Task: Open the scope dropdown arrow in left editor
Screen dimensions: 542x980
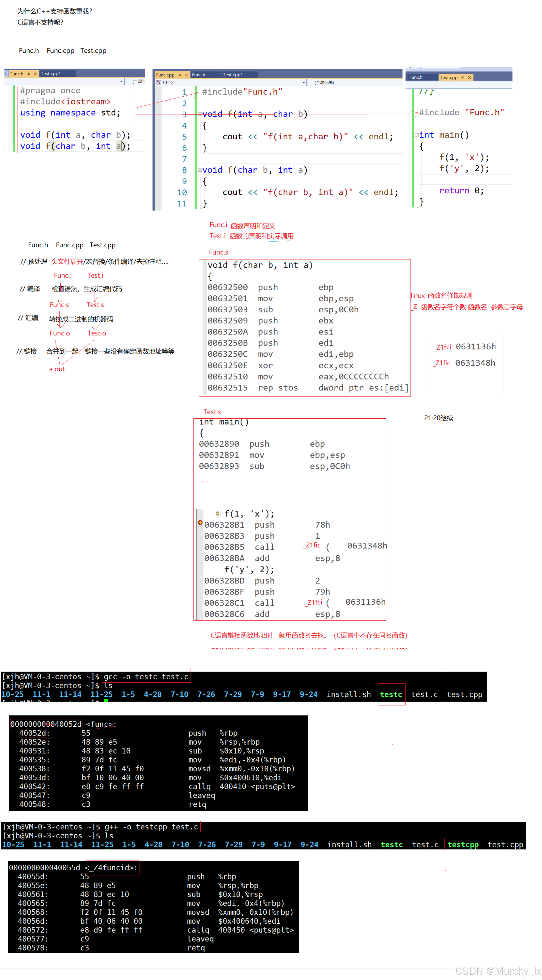Action: tap(122, 81)
